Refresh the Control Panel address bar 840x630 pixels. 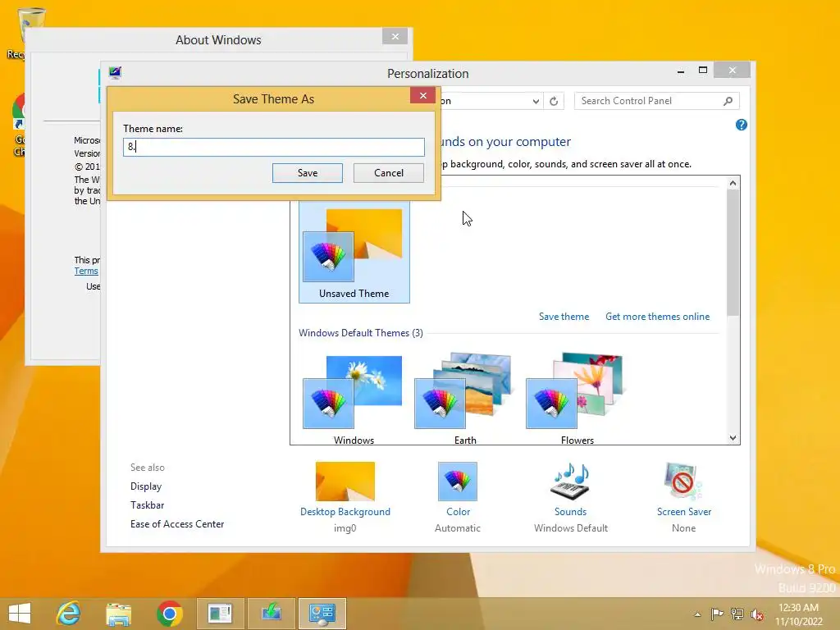click(x=554, y=101)
